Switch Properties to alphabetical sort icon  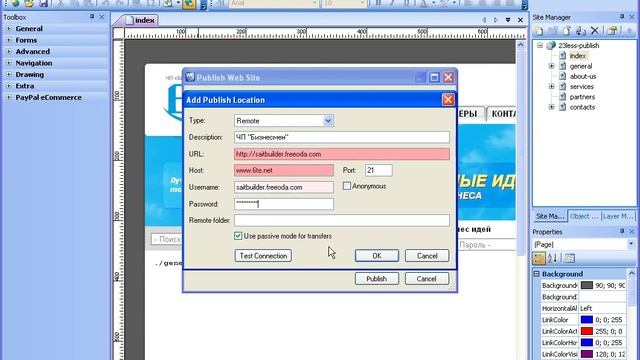[x=552, y=258]
